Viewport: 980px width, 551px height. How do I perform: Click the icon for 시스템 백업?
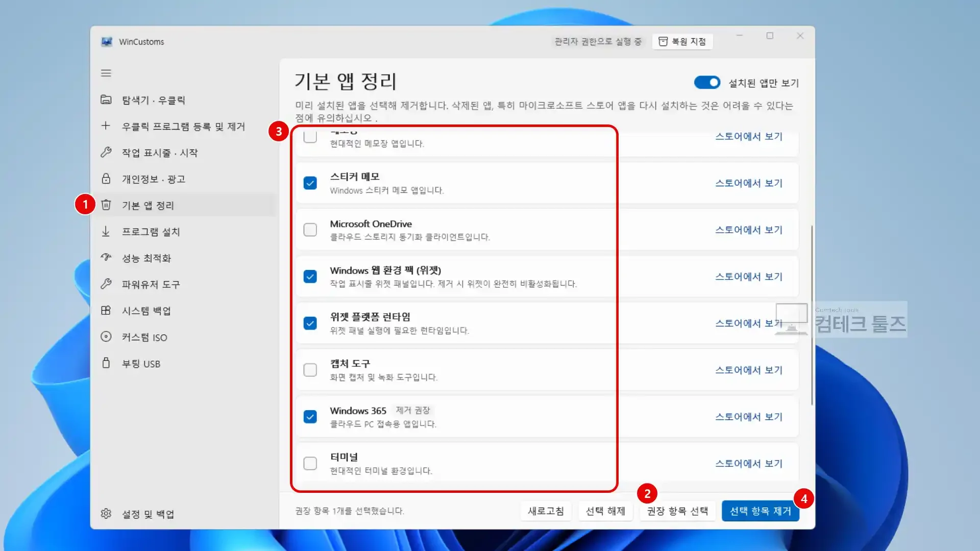click(x=106, y=310)
